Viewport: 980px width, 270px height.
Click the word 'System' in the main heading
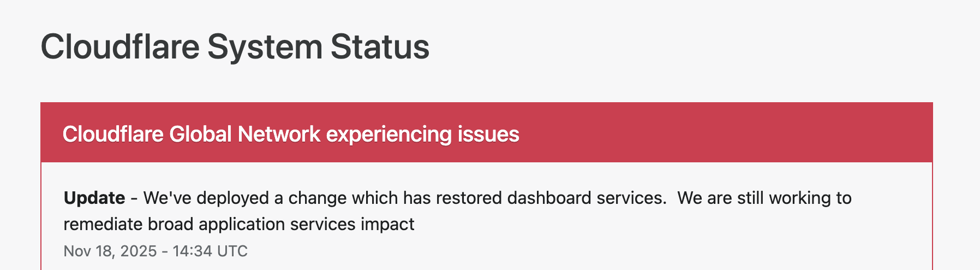(265, 46)
